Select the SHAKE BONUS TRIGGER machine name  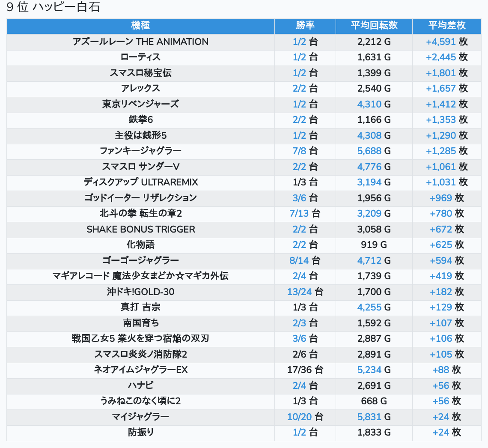point(140,229)
